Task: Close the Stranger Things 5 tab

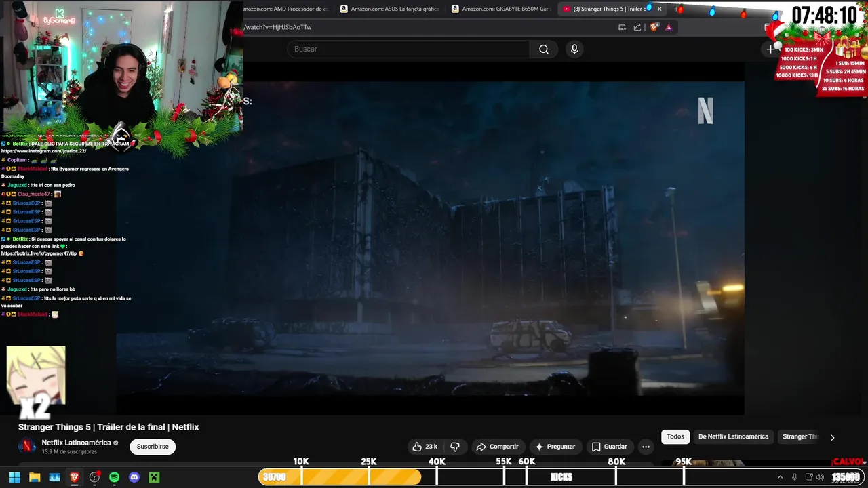Action: [x=659, y=9]
